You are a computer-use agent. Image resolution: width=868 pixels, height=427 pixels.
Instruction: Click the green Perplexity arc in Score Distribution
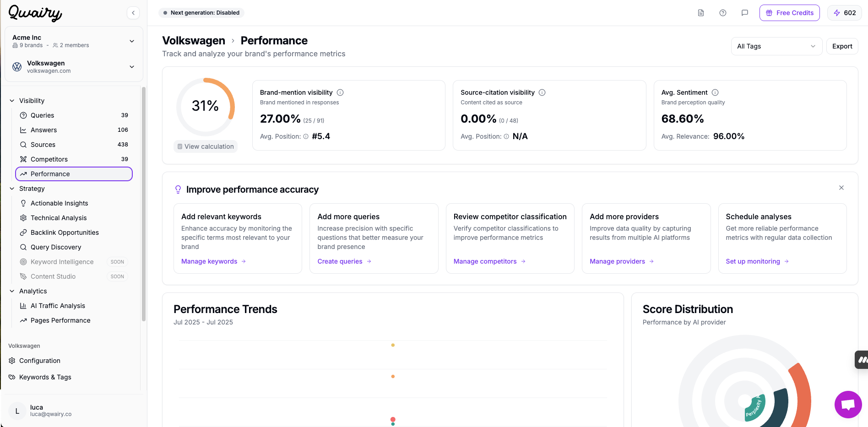[755, 407]
